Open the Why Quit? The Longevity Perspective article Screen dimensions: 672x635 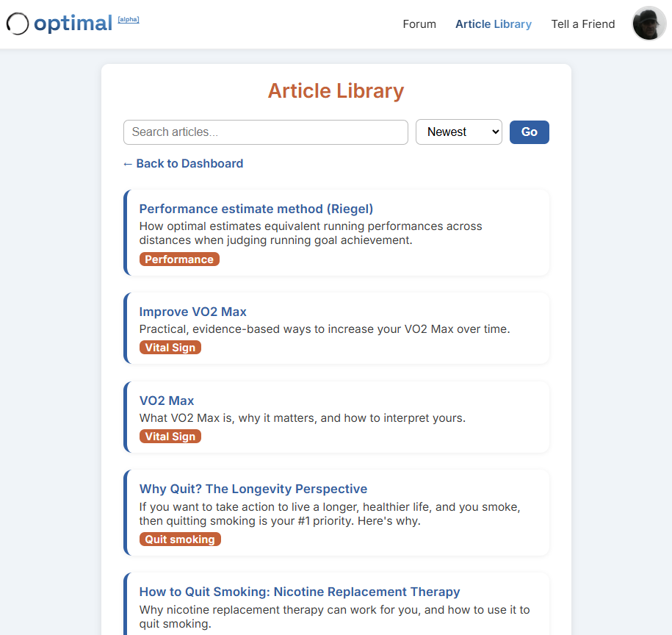[x=253, y=488]
